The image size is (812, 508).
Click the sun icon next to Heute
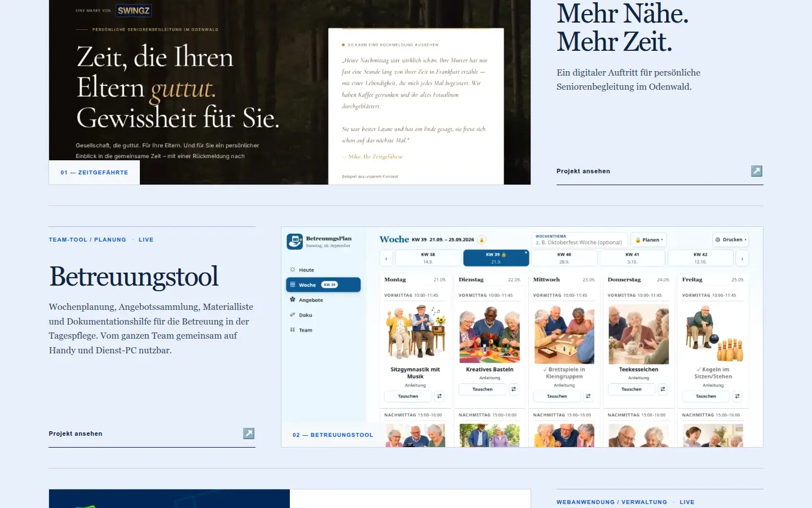tap(292, 270)
